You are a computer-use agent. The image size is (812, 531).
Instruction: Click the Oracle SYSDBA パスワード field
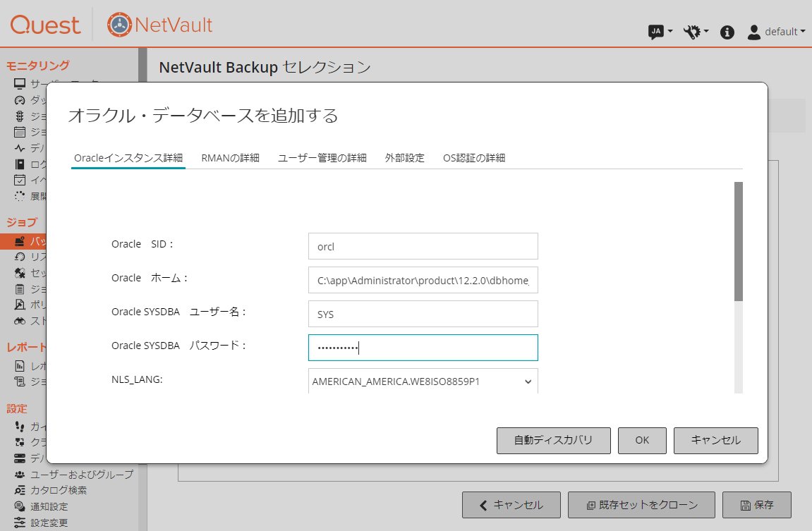[x=423, y=347]
